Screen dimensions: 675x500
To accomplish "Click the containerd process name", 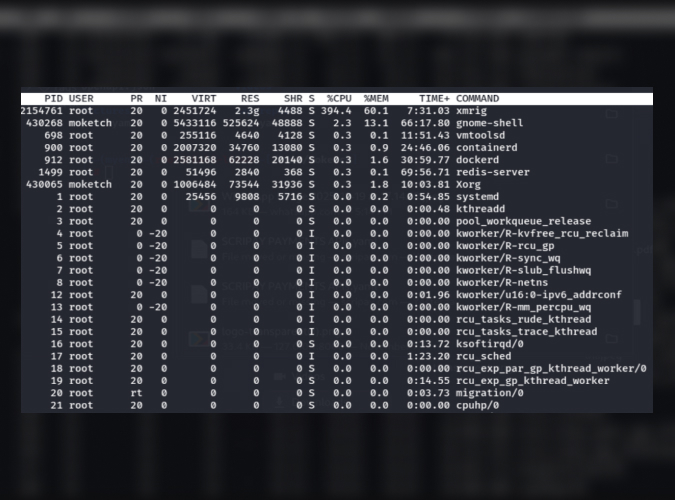I will click(486, 148).
